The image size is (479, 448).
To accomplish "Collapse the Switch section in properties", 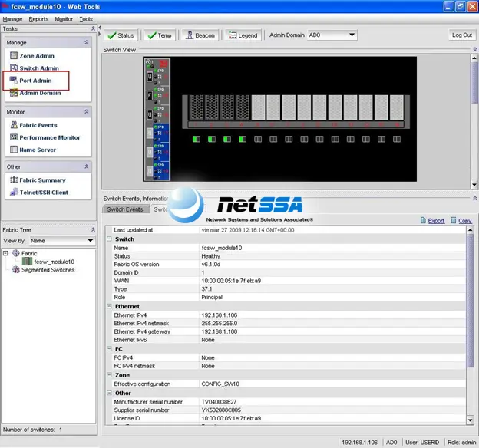I will pyautogui.click(x=109, y=239).
